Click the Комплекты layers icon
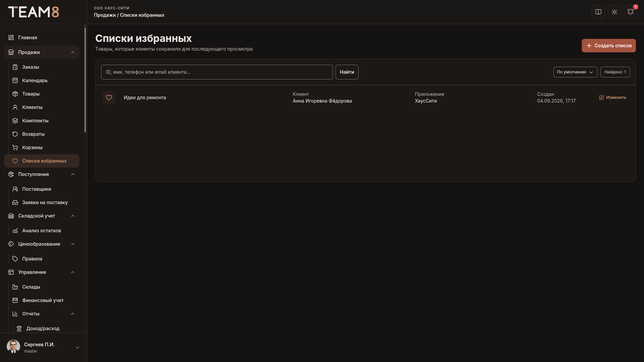Viewport: 644px width, 362px height. click(x=15, y=121)
